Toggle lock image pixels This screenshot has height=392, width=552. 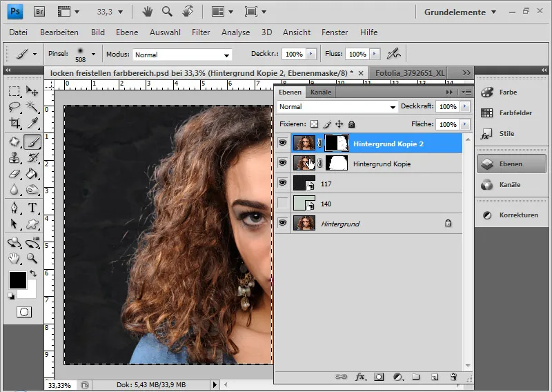coord(327,124)
